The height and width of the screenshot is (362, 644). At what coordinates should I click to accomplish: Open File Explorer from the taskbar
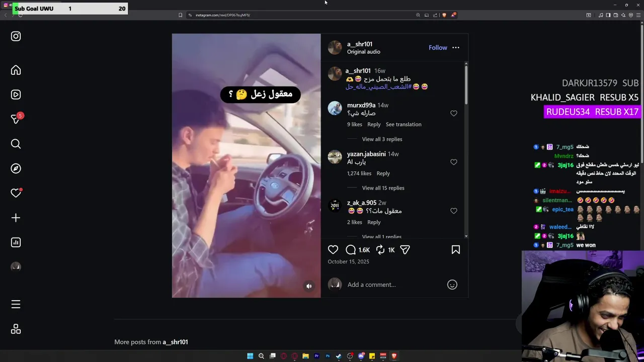(x=305, y=356)
